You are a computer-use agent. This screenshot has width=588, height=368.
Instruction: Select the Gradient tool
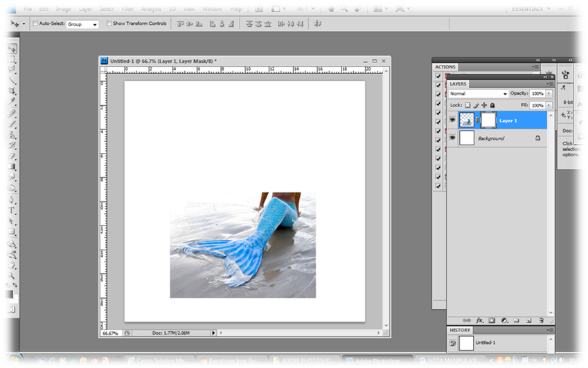[12, 167]
